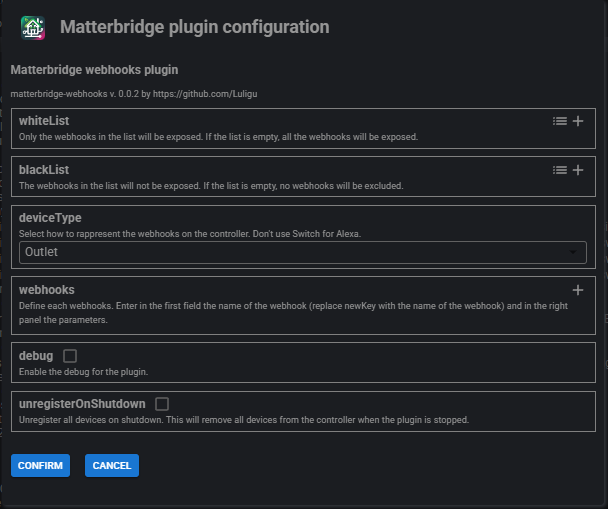The image size is (608, 509).
Task: Click 'Define each webhooks' description text
Action: [293, 313]
